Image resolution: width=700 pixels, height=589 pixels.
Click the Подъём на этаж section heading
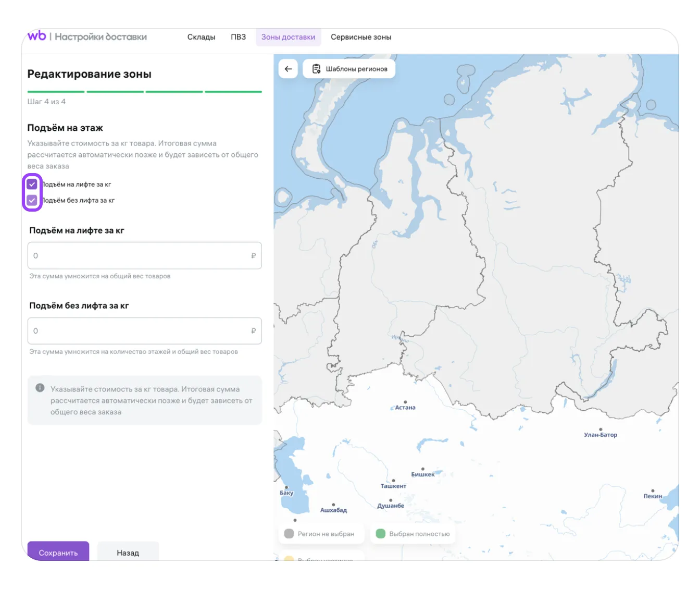pos(65,128)
